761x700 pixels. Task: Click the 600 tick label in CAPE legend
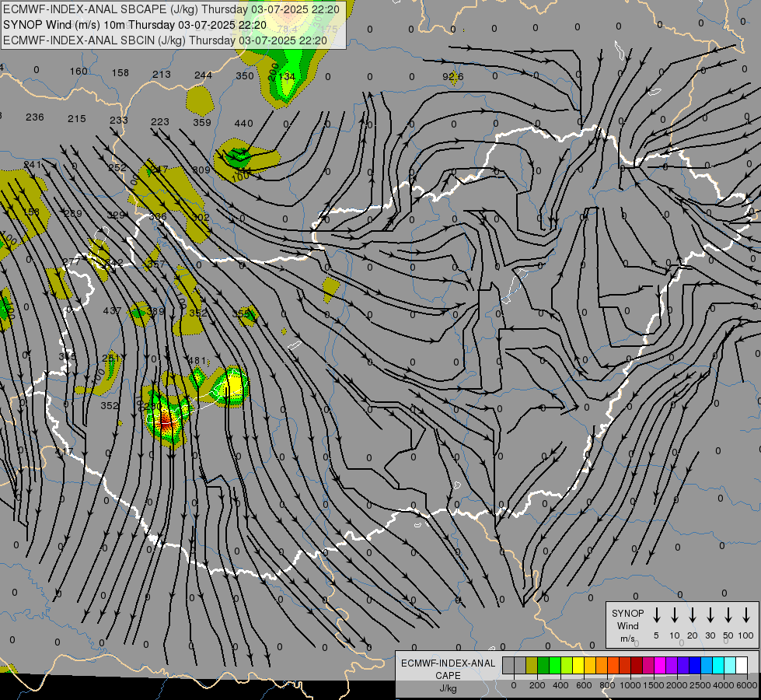coord(584,685)
